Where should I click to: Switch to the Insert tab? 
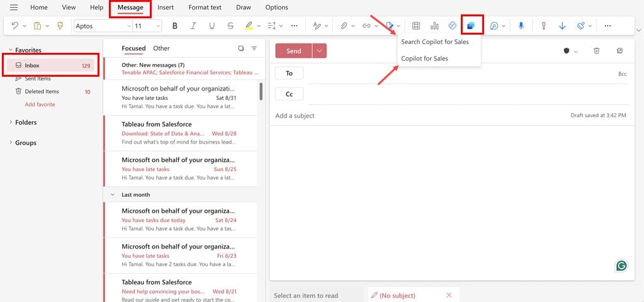tap(166, 8)
